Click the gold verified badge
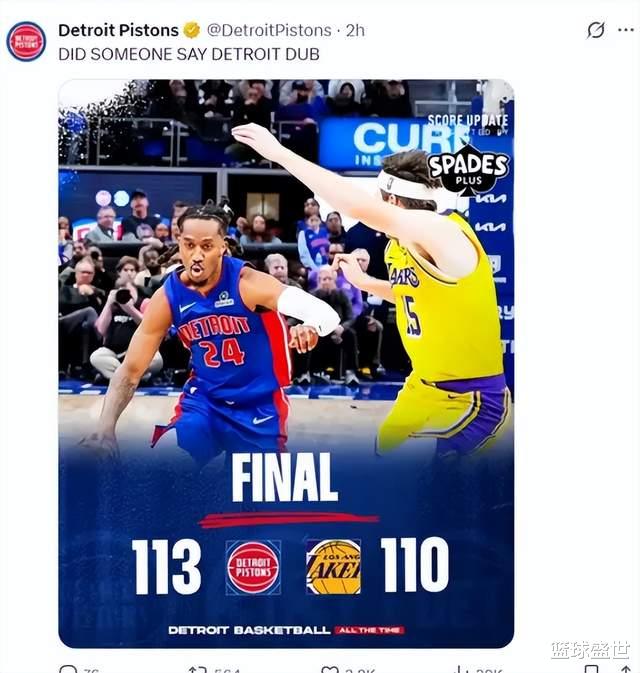Viewport: 640px width, 673px height. [x=192, y=30]
